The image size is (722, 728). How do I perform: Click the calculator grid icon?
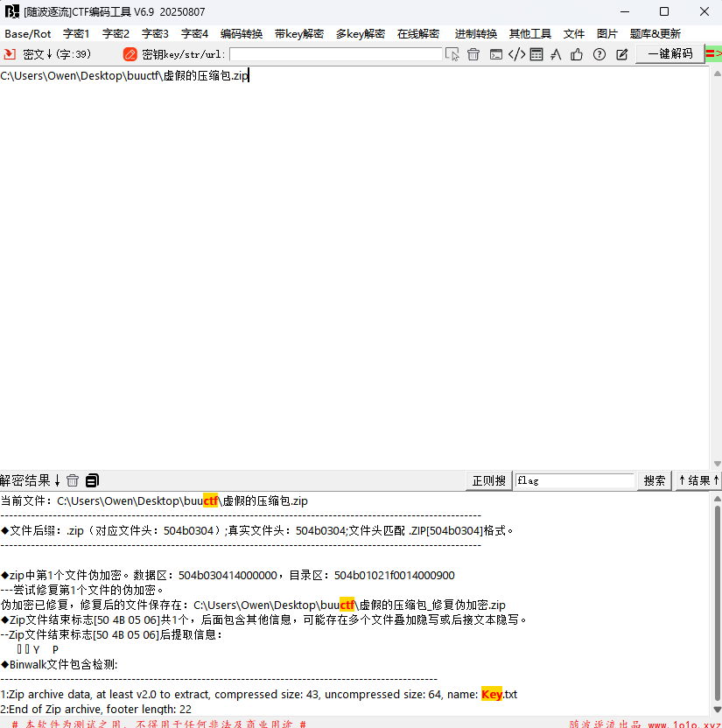[x=536, y=54]
